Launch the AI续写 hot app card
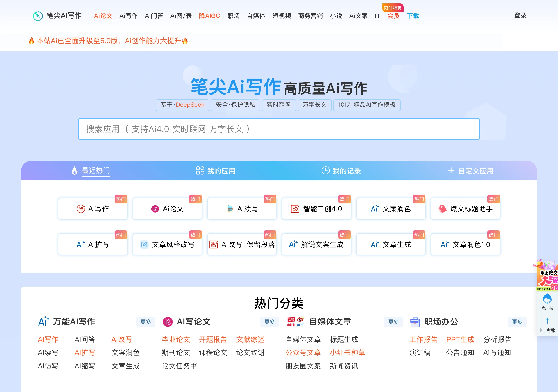The image size is (558, 392). pyautogui.click(x=242, y=209)
